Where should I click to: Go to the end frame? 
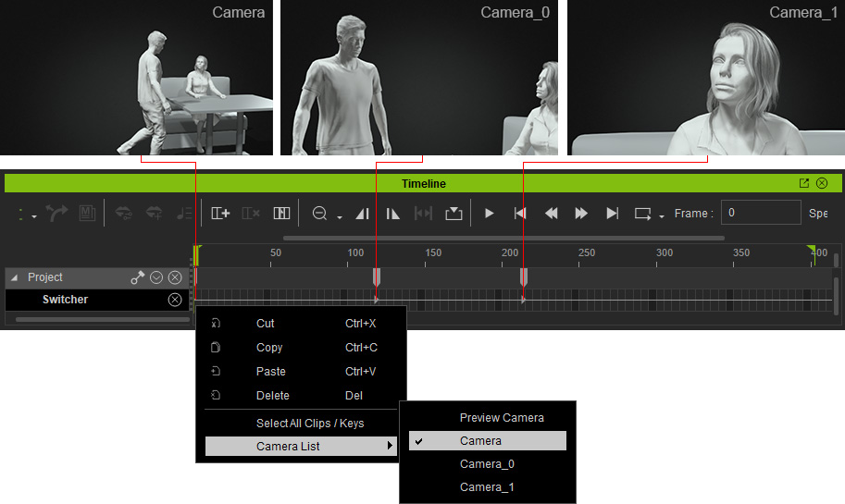612,214
